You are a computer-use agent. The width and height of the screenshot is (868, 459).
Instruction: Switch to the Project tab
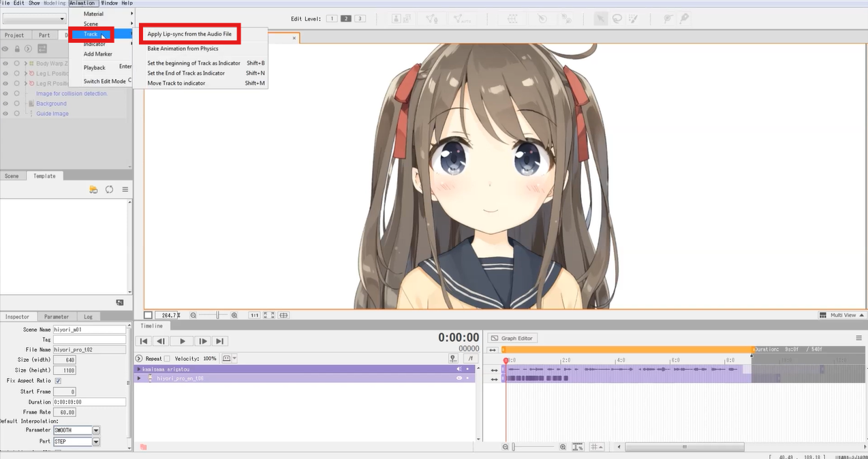14,35
